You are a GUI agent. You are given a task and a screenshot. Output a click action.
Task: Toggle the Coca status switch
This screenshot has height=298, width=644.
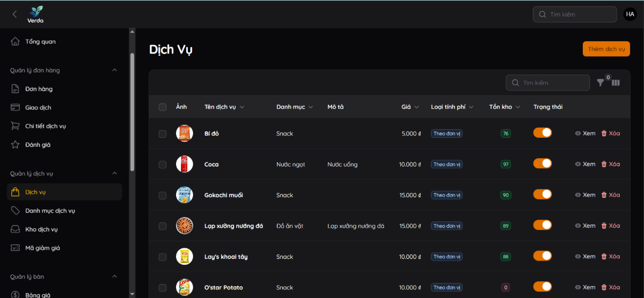pyautogui.click(x=543, y=163)
